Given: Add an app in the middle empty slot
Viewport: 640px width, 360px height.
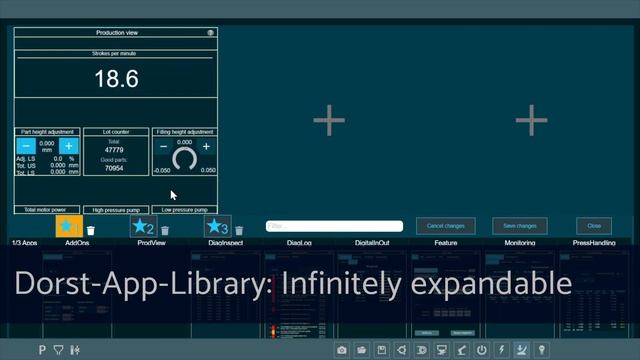Looking at the screenshot, I should (x=329, y=120).
